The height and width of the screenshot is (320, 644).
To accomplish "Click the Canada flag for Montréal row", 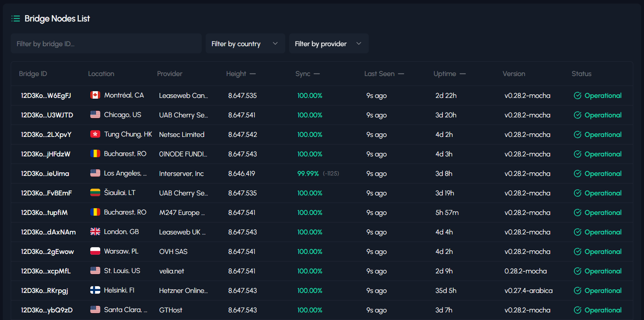I will click(x=95, y=95).
